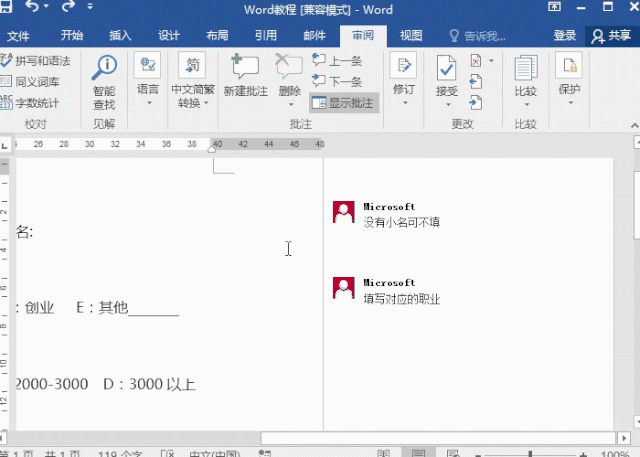640x457 pixels.
Task: Click the horizontal scrollbar thumb
Action: point(438,438)
